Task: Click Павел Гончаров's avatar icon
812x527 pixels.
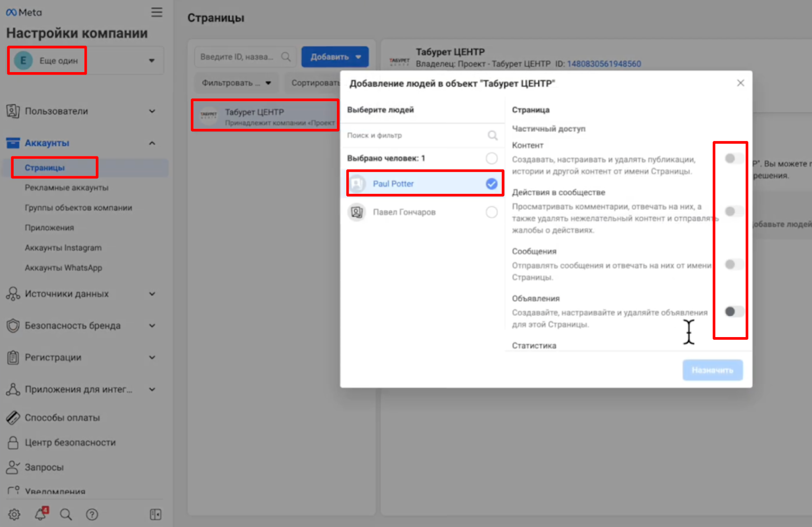Action: (357, 212)
